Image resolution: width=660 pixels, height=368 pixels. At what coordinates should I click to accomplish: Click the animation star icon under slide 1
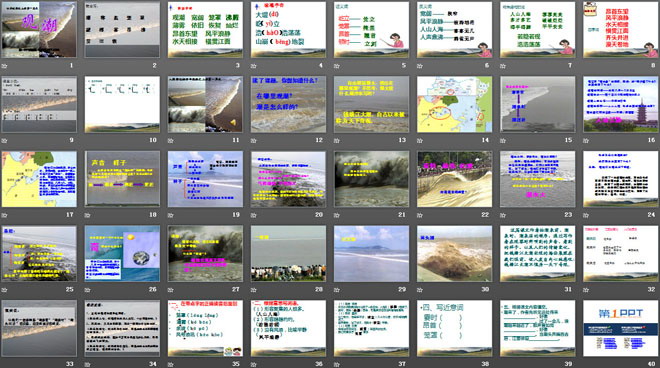4,66
